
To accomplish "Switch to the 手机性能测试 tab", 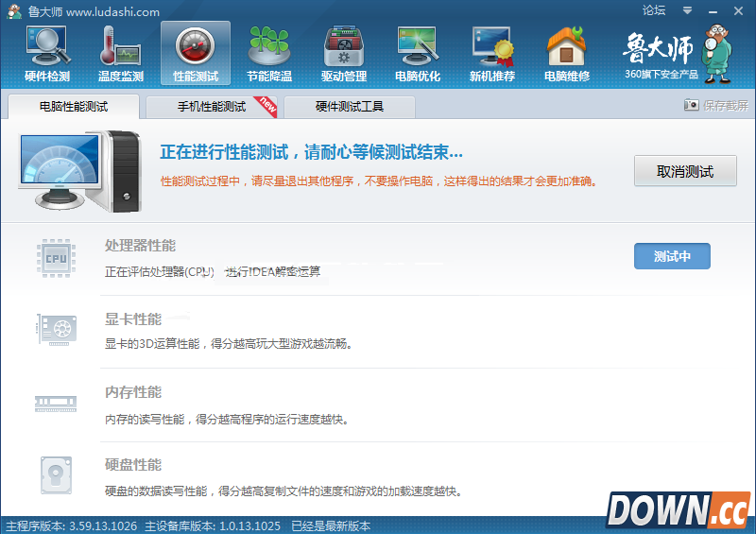I will (212, 106).
